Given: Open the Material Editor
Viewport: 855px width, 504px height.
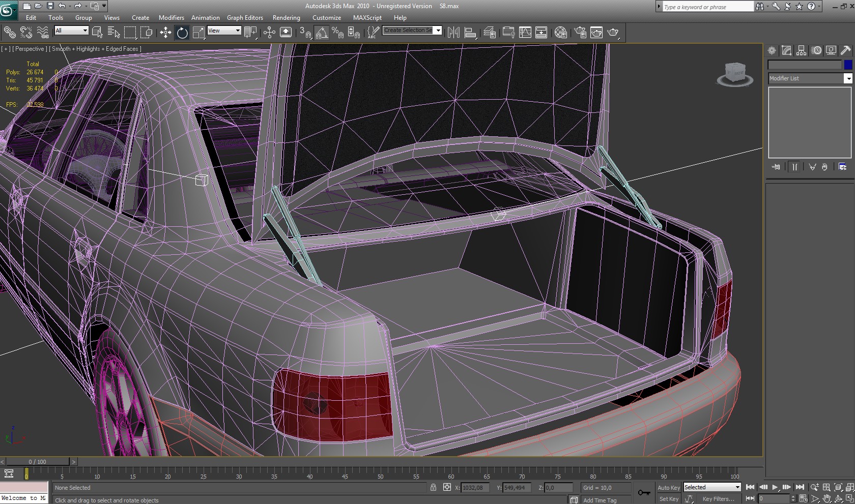Looking at the screenshot, I should pos(561,33).
